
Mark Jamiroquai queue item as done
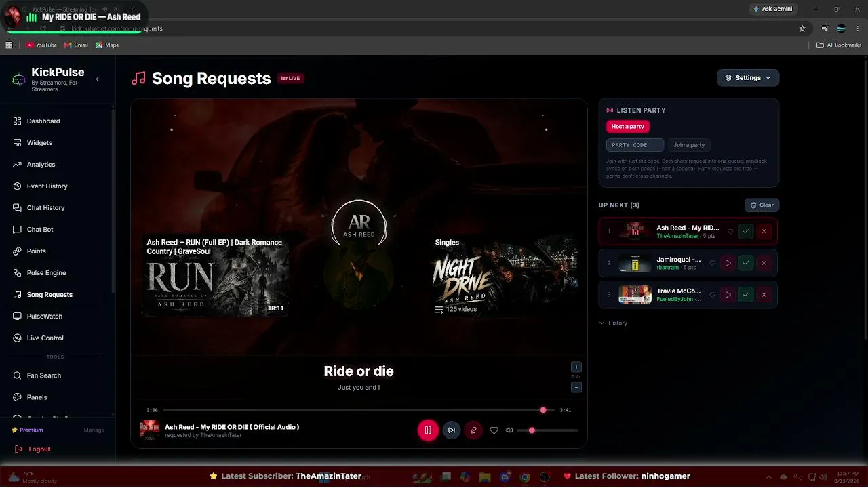(746, 263)
